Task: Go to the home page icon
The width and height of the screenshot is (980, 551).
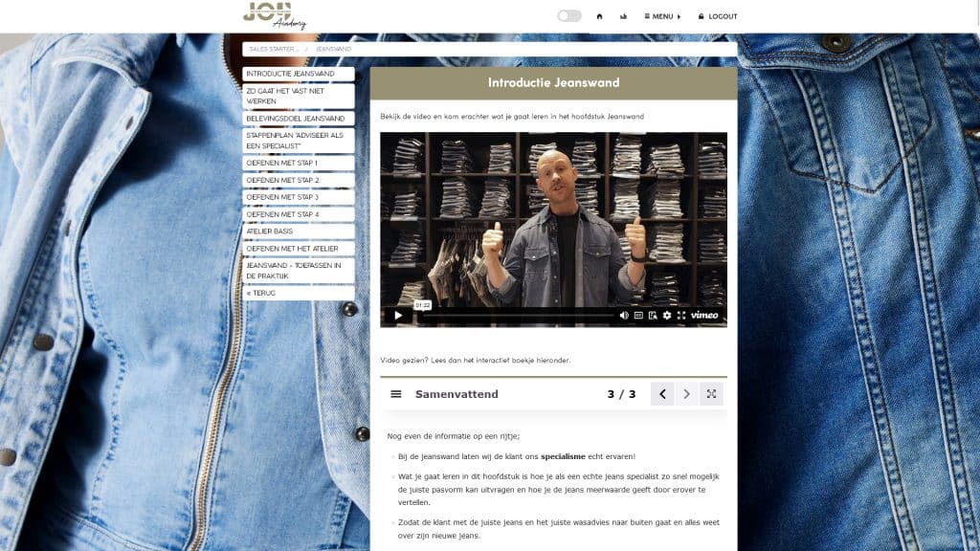Action: tap(599, 16)
